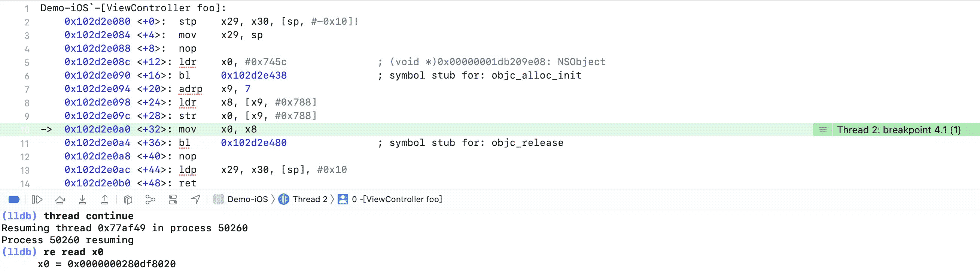This screenshot has width=980, height=271.
Task: Click line number 11 in the gutter
Action: click(25, 143)
